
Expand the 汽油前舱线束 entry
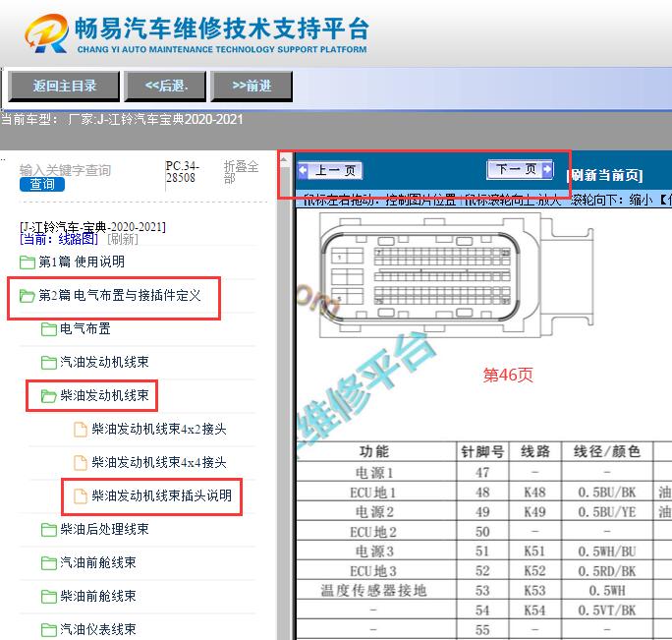97,562
